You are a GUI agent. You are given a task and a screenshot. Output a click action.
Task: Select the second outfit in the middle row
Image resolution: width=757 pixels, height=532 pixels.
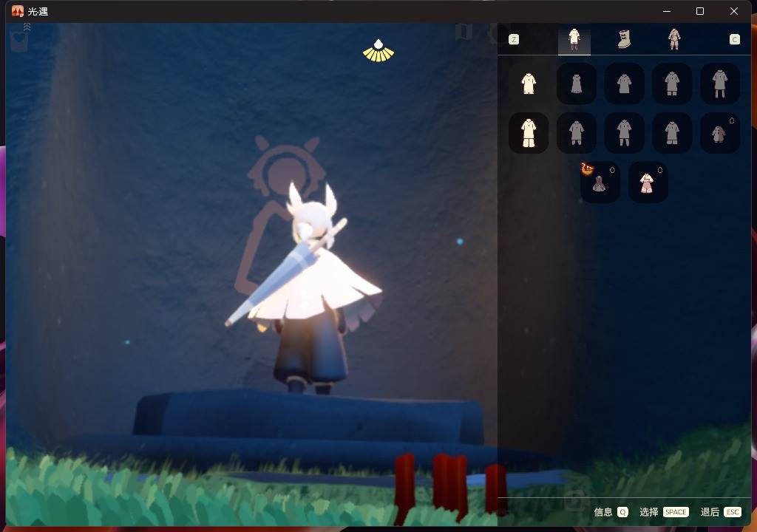click(x=577, y=133)
